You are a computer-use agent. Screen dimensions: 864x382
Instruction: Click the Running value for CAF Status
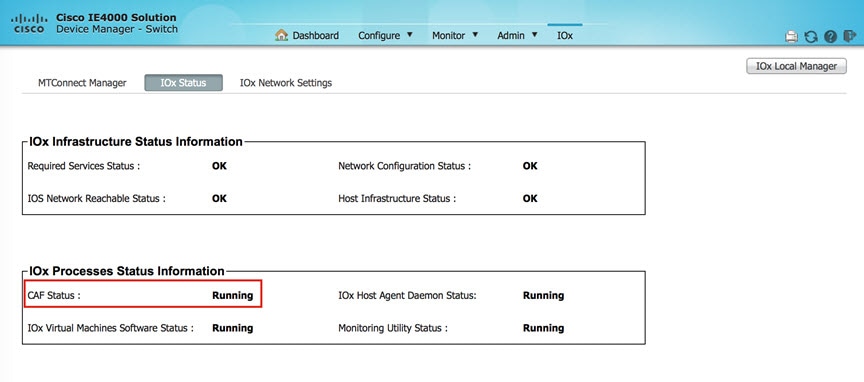pos(233,295)
